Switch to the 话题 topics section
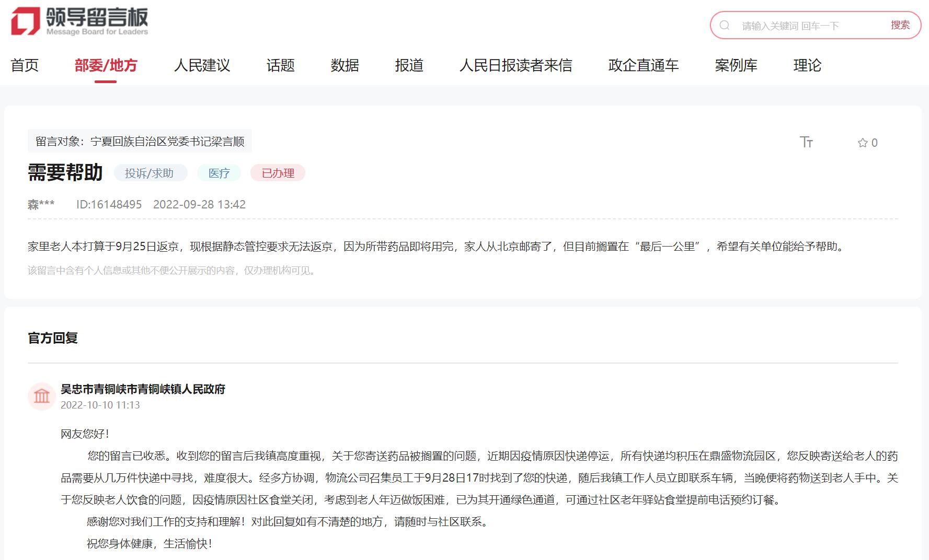The width and height of the screenshot is (929, 560). [280, 65]
